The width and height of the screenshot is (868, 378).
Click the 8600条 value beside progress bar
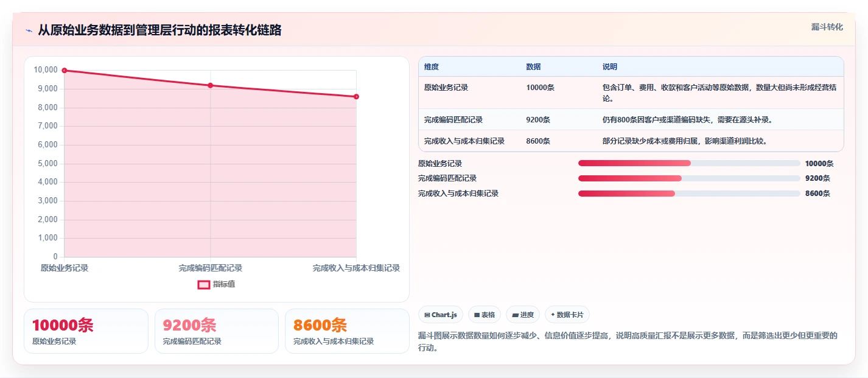click(817, 194)
